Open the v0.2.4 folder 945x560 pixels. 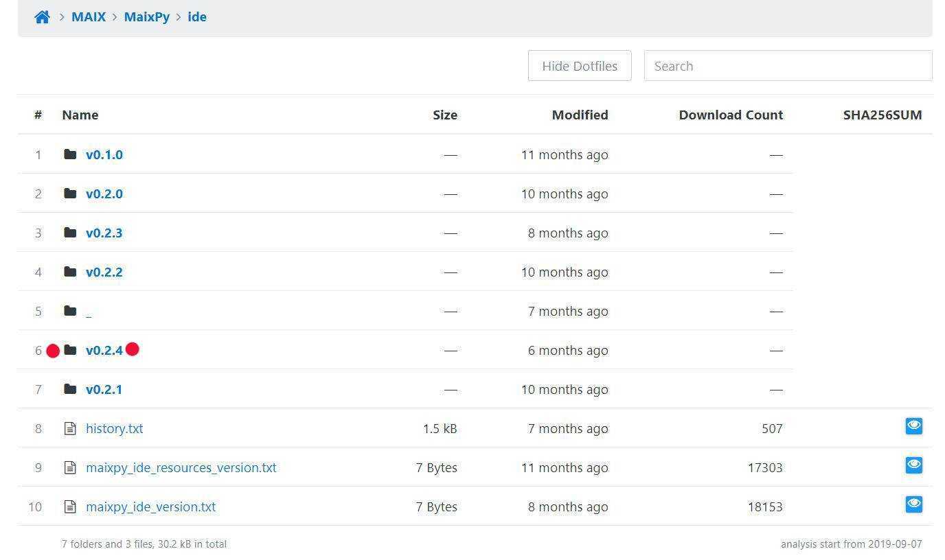point(104,351)
